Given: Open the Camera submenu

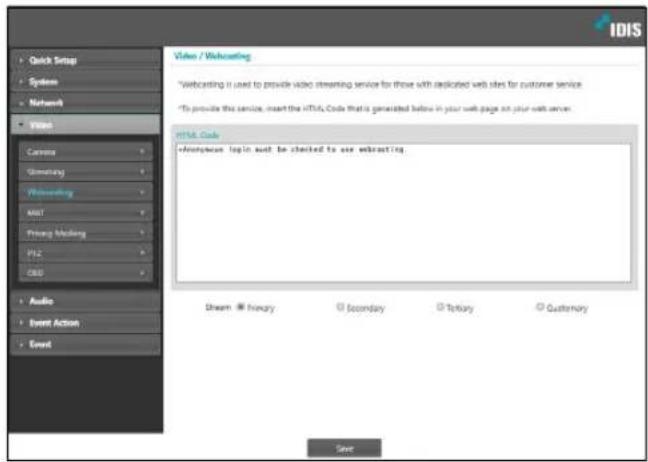Looking at the screenshot, I should pyautogui.click(x=86, y=152).
